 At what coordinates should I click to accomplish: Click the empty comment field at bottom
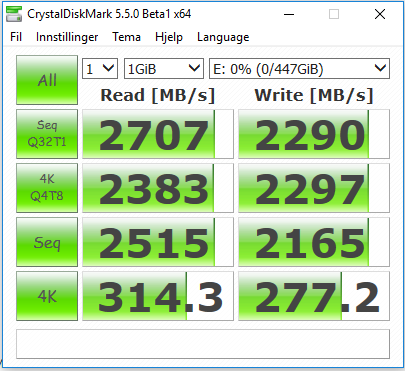point(203,344)
